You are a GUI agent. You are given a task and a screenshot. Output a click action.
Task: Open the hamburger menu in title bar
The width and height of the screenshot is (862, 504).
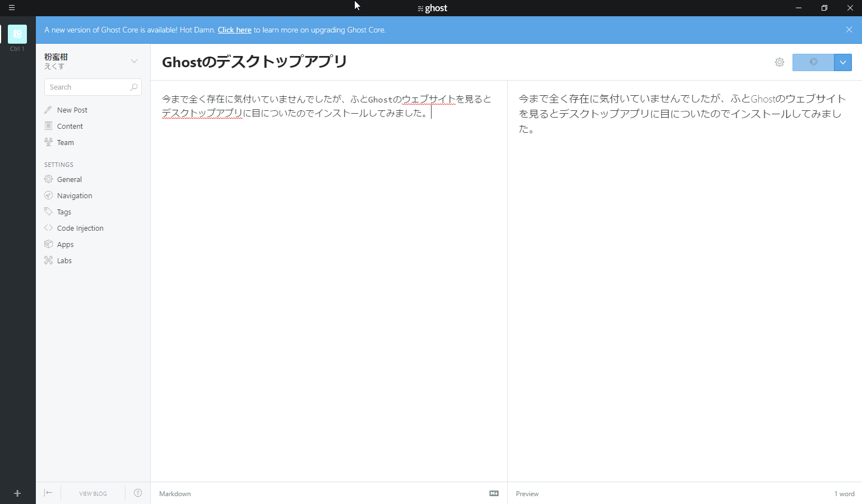11,8
